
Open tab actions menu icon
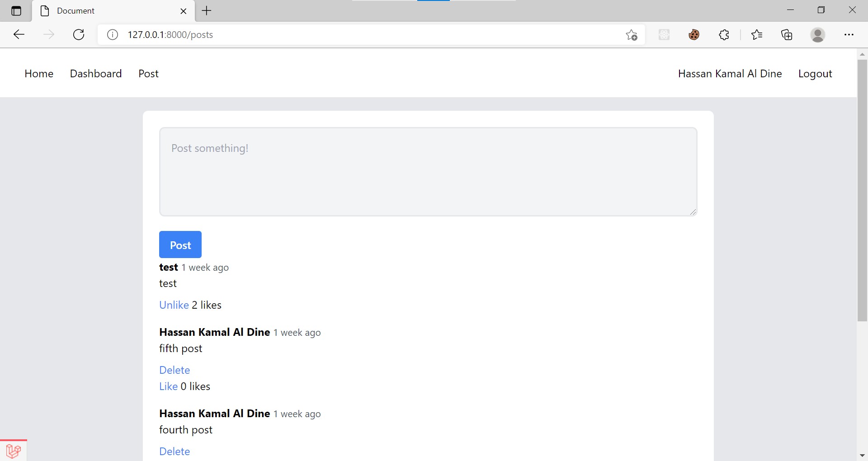point(16,11)
